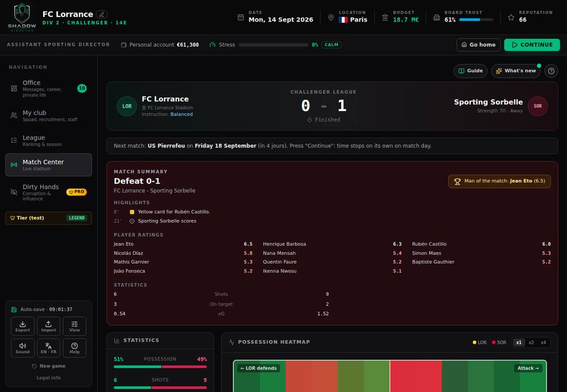Image resolution: width=567 pixels, height=392 pixels.
Task: Click the Board Trust progress bar
Action: (476, 20)
